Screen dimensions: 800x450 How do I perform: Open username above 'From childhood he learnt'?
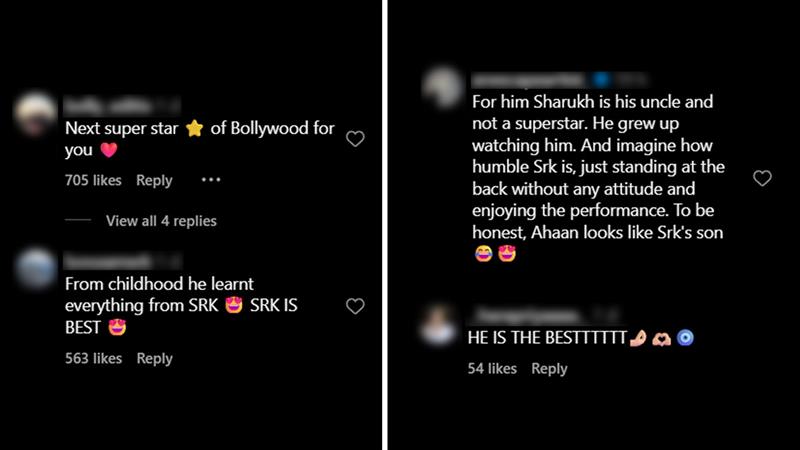108,261
